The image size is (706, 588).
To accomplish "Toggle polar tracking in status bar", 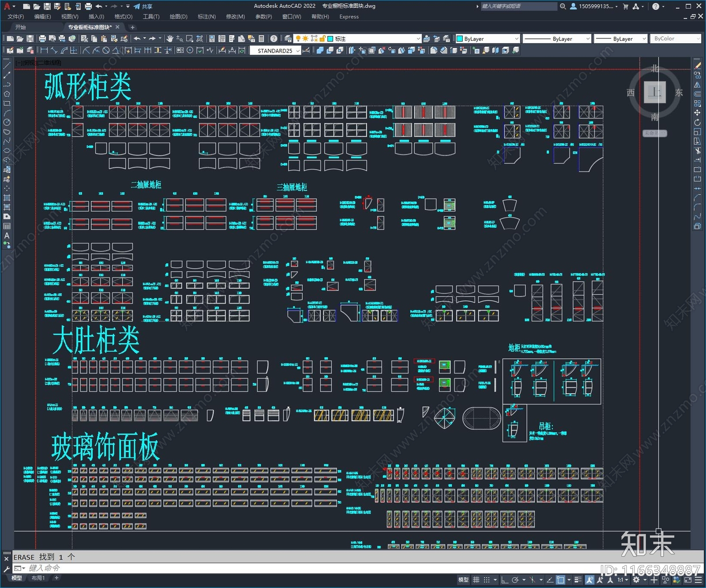I will 515,580.
